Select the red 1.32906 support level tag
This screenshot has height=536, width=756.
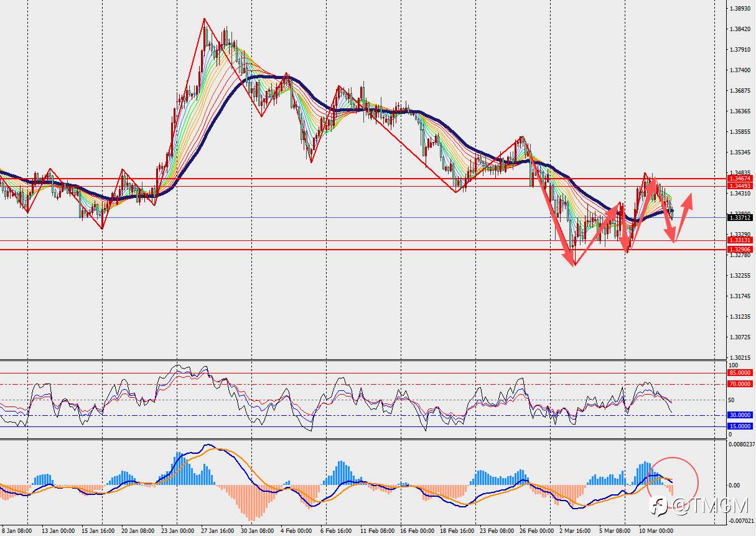coord(740,249)
